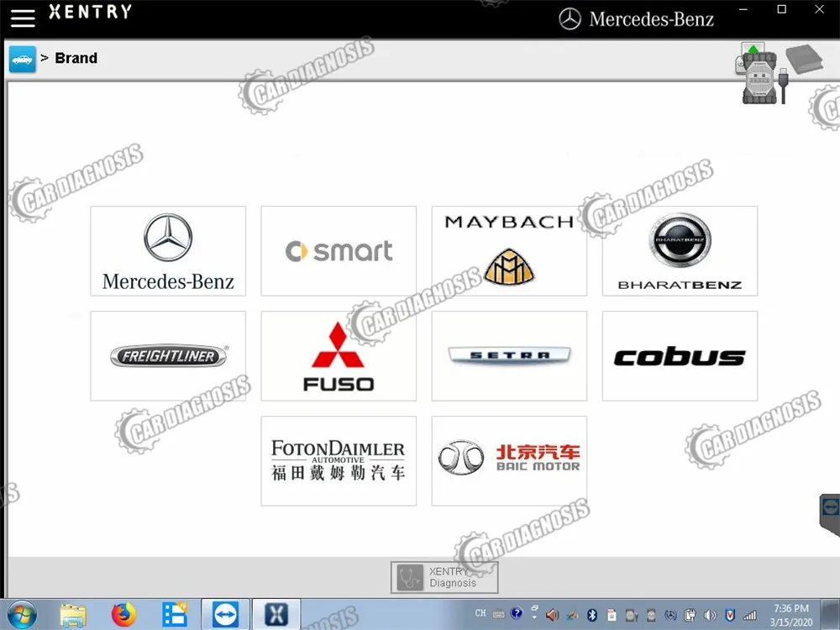Open the Bluetooth tray icon

pyautogui.click(x=592, y=615)
